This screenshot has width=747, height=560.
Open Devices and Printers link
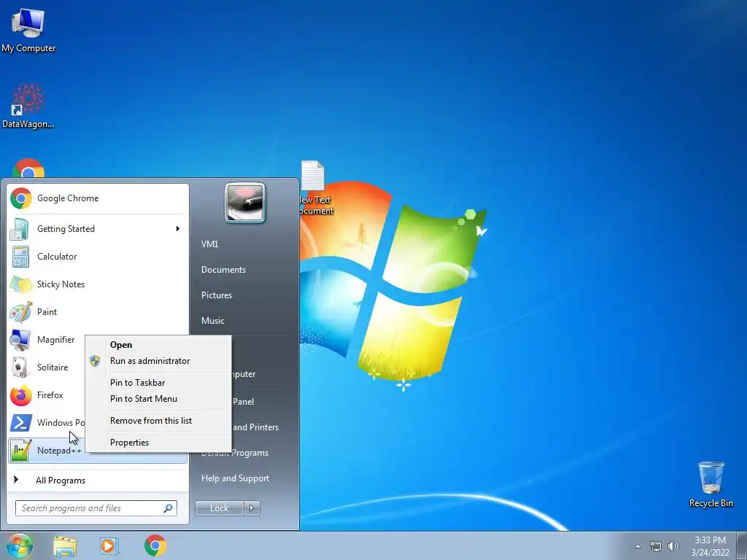pos(255,427)
